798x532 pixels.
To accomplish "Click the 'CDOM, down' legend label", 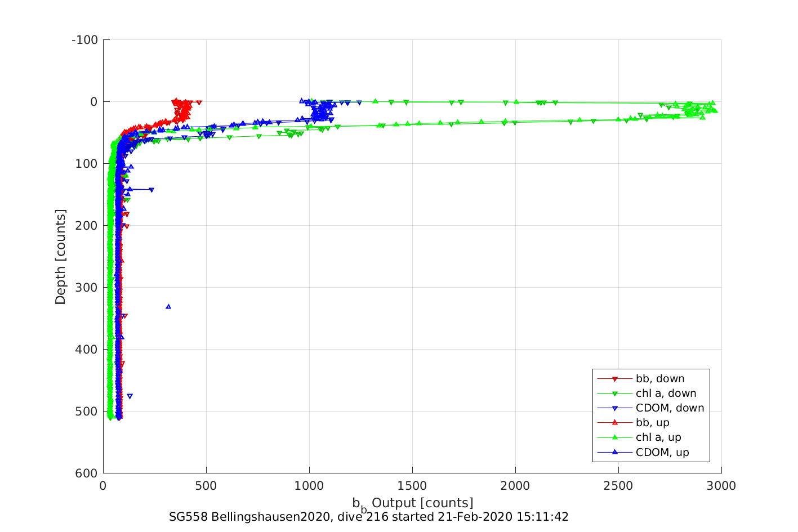I will [x=670, y=408].
